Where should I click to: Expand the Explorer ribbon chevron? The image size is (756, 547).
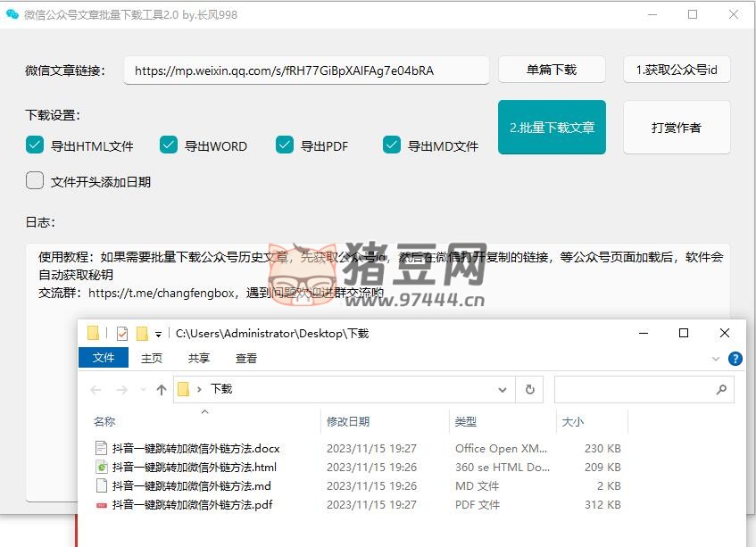(715, 359)
